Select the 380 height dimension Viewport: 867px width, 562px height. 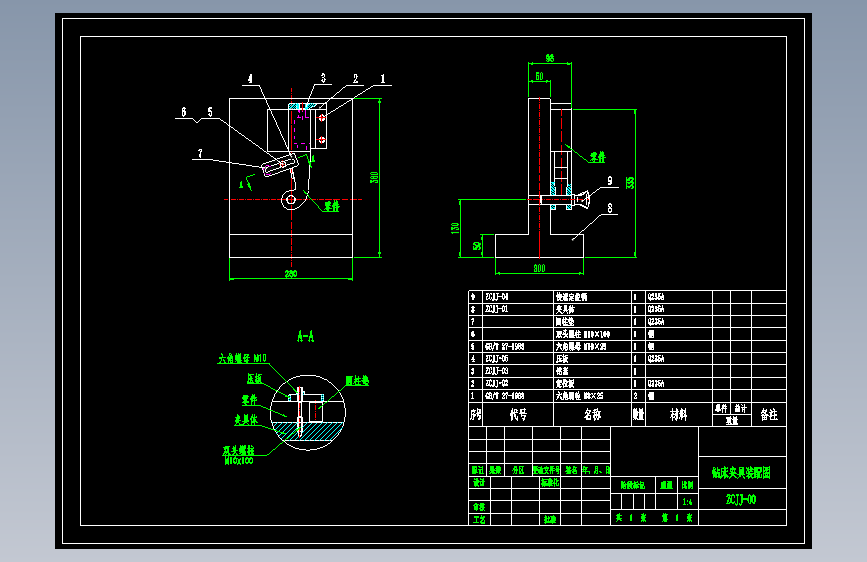(x=374, y=177)
